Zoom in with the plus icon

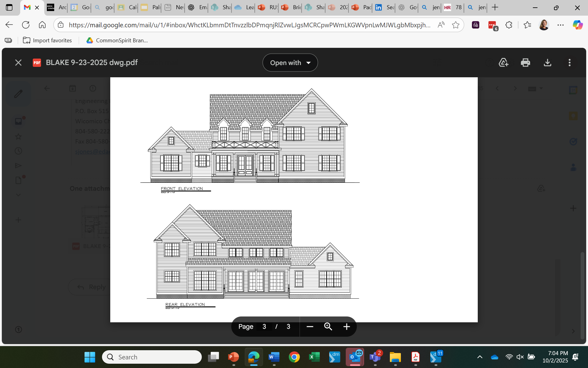tap(346, 327)
